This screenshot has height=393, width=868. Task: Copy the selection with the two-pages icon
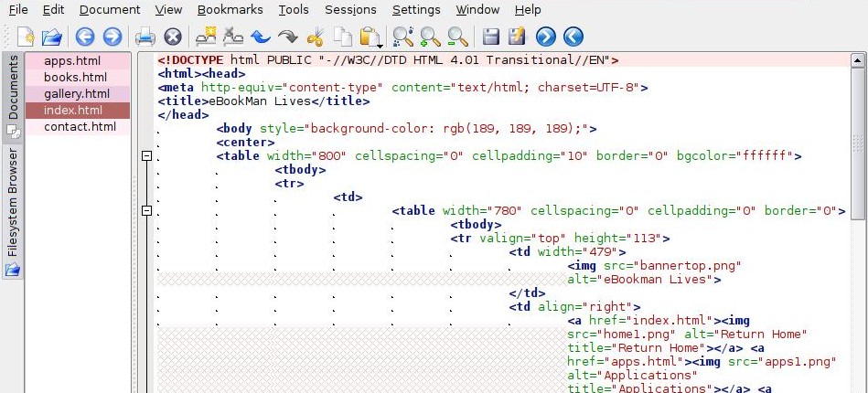[343, 37]
